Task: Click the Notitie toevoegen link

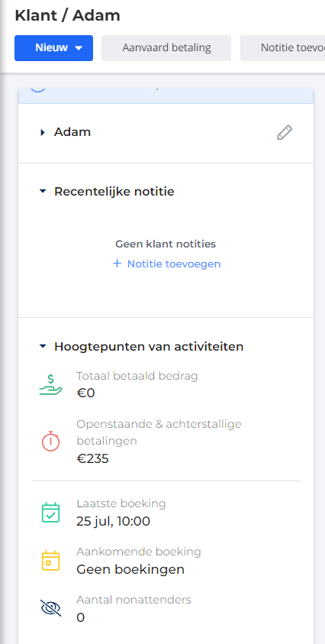Action: tap(174, 264)
